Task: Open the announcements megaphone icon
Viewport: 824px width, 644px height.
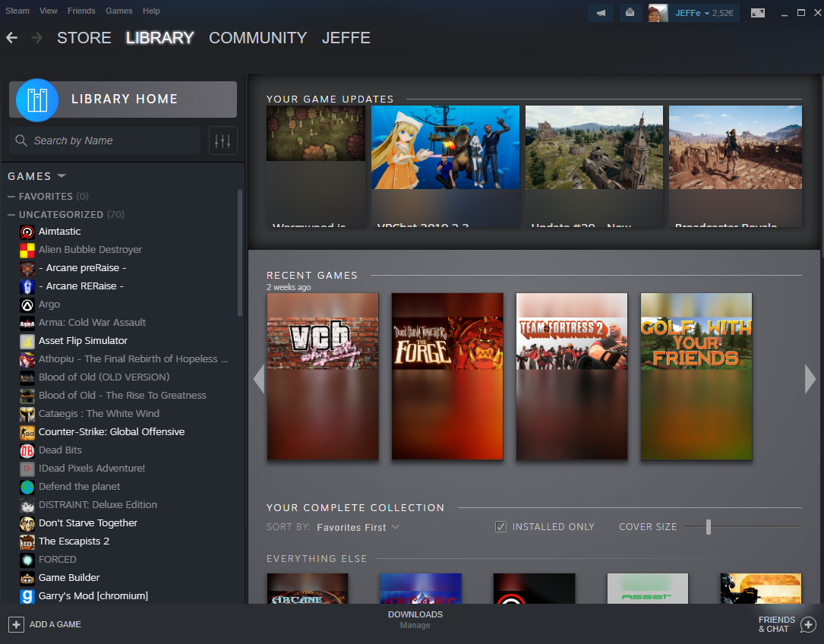Action: (601, 13)
